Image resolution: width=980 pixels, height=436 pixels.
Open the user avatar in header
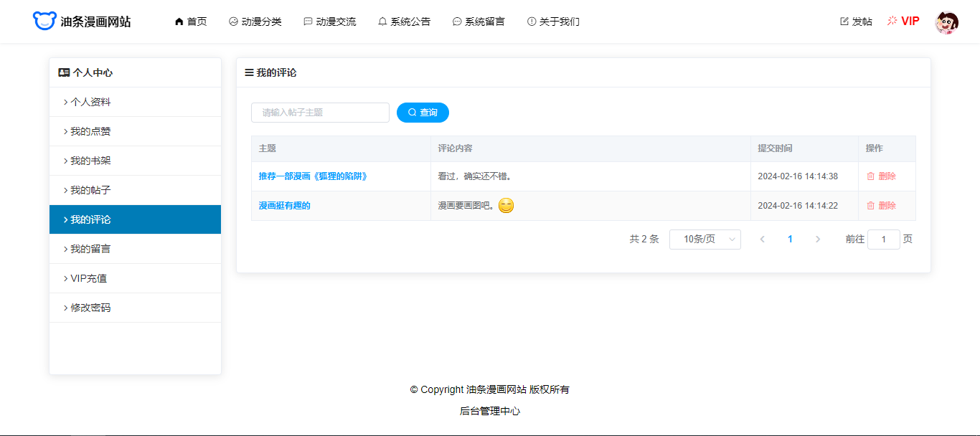(x=946, y=22)
